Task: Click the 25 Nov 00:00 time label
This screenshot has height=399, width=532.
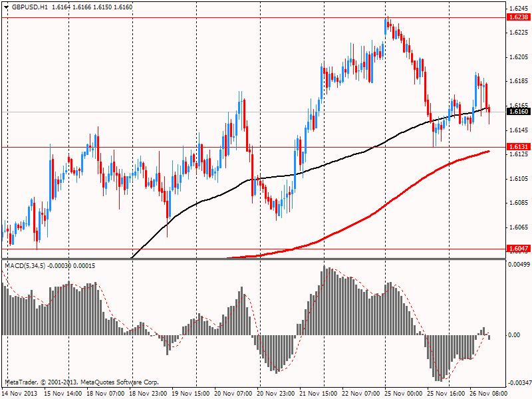Action: 404,394
